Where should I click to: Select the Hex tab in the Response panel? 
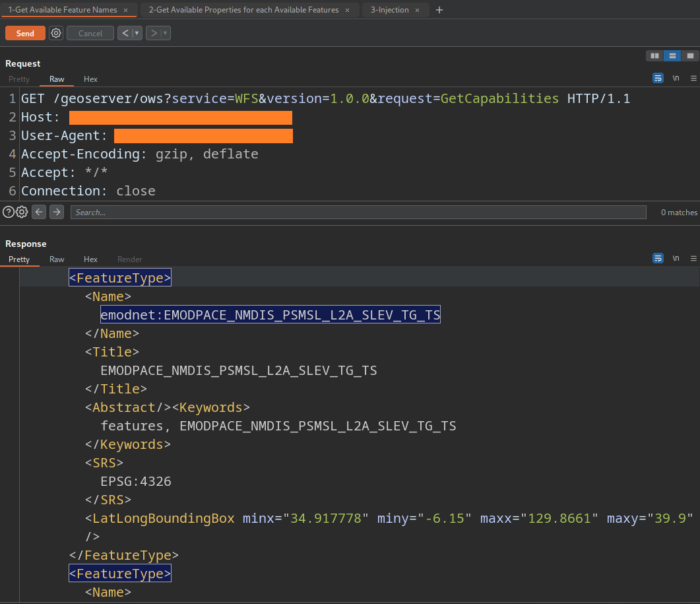point(90,259)
